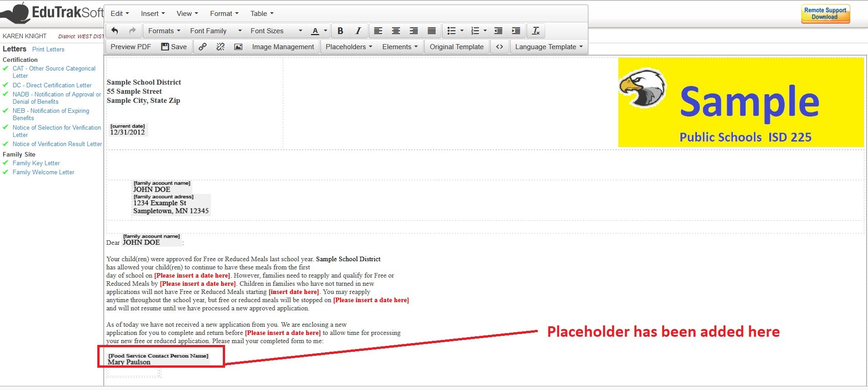
Task: Open the Insert menu
Action: click(153, 14)
